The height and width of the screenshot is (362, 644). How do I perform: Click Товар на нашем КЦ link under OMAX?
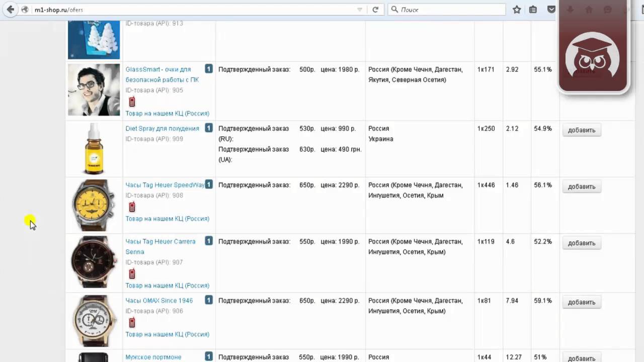click(167, 334)
